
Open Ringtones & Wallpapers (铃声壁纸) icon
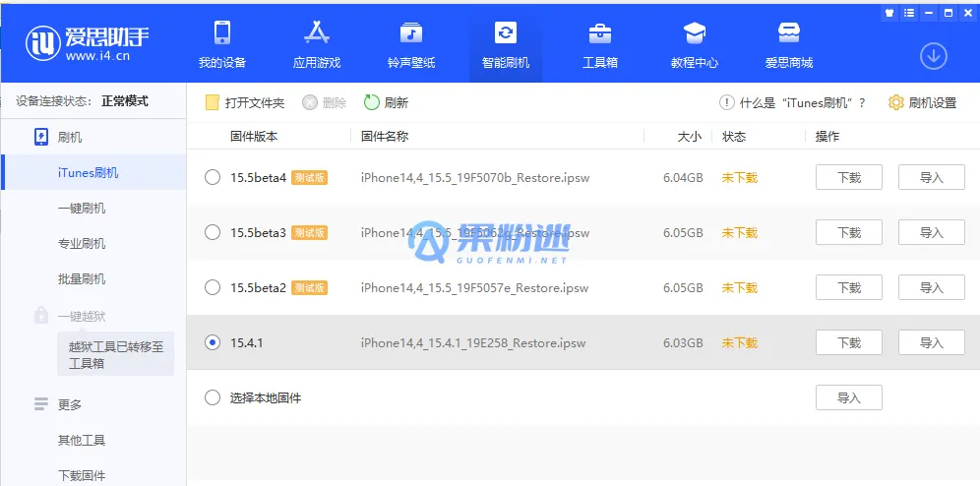[x=411, y=32]
